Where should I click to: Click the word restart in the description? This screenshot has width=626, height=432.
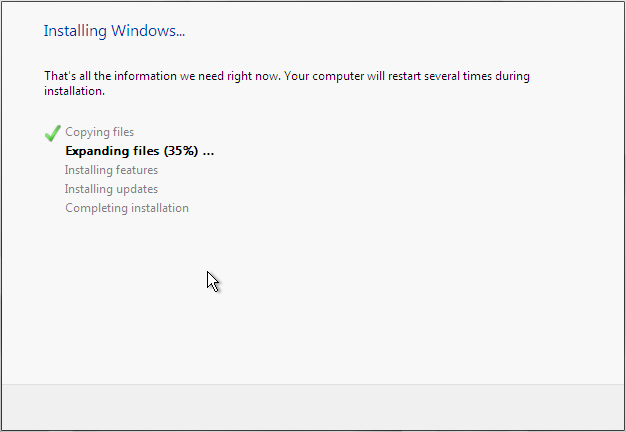(404, 76)
